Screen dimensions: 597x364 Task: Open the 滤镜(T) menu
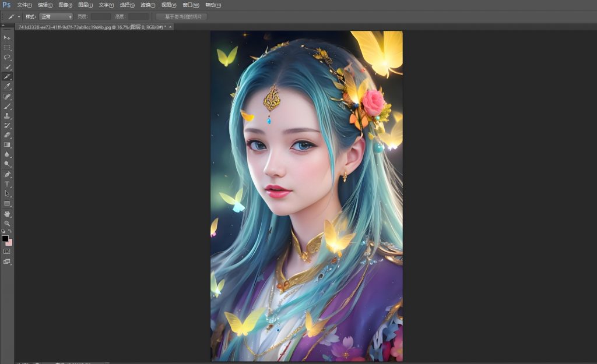pyautogui.click(x=148, y=5)
